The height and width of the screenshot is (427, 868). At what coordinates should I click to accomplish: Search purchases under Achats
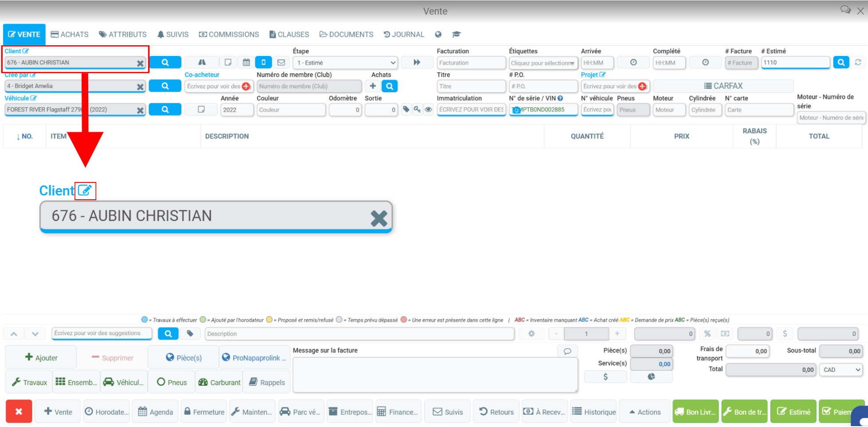click(x=389, y=86)
